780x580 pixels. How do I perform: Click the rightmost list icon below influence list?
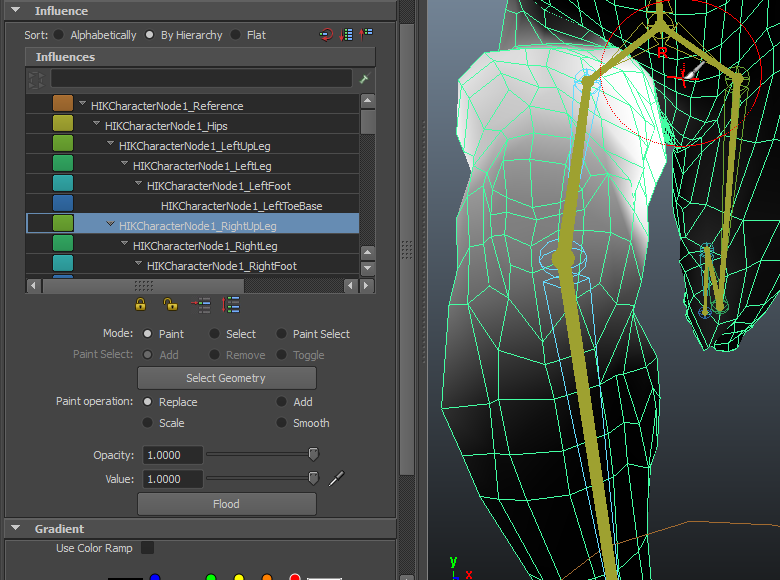tap(231, 305)
